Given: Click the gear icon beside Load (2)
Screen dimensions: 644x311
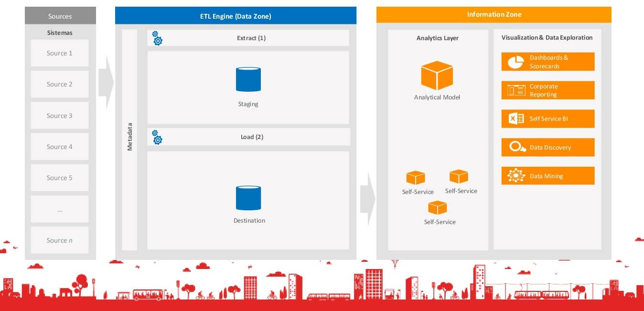Looking at the screenshot, I should click(x=157, y=137).
